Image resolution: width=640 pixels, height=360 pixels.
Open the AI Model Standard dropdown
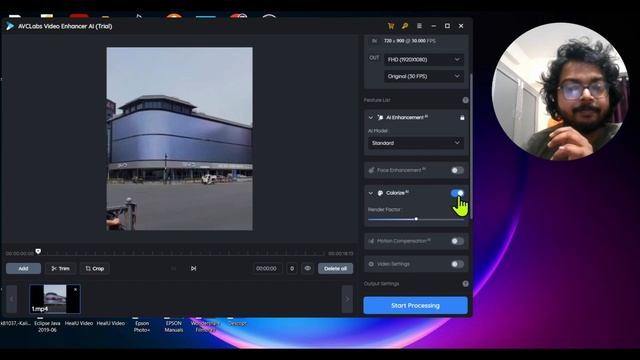tap(416, 143)
